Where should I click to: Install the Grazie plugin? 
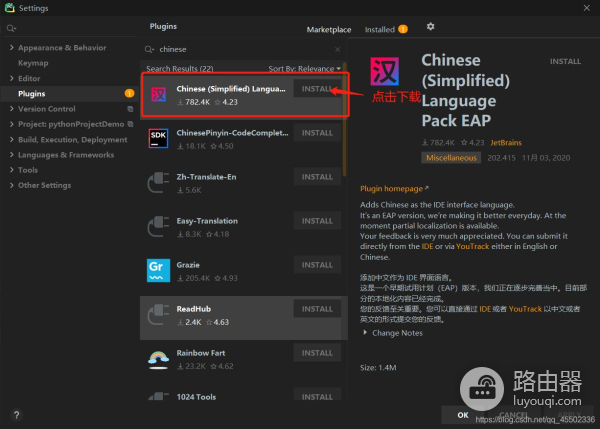tap(317, 265)
